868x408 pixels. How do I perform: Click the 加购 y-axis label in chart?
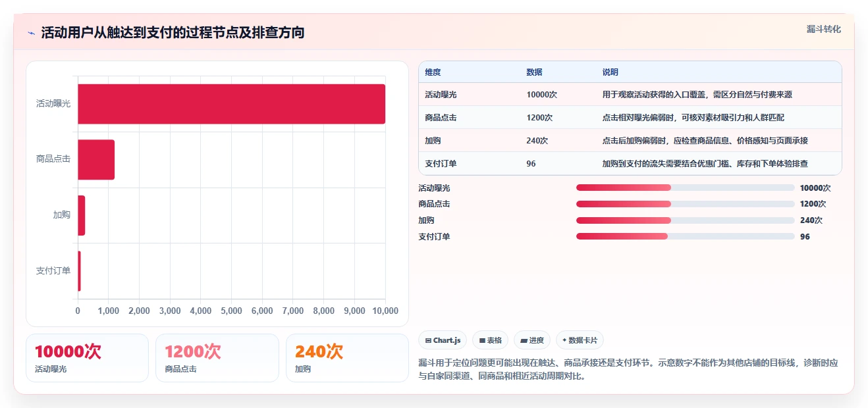click(62, 215)
